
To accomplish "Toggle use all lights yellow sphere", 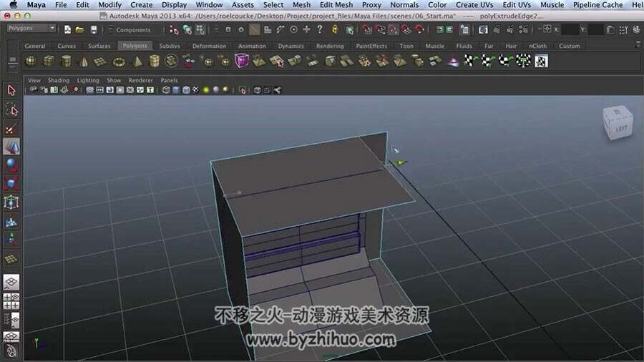I will click(x=206, y=90).
